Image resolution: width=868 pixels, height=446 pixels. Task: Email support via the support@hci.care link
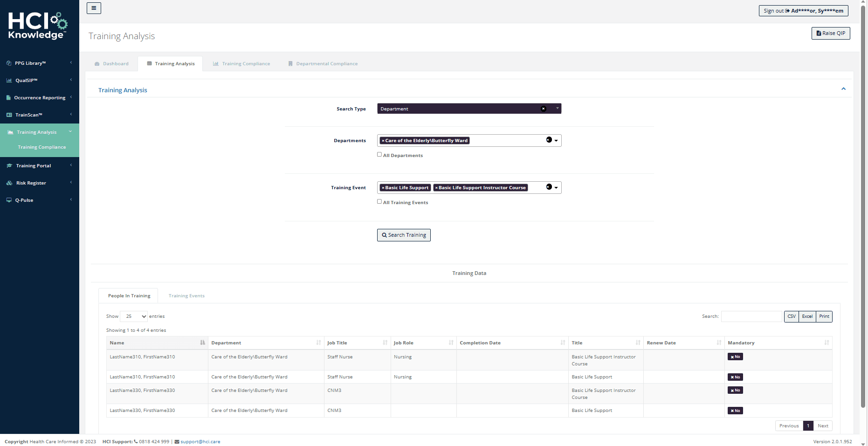[x=200, y=441]
